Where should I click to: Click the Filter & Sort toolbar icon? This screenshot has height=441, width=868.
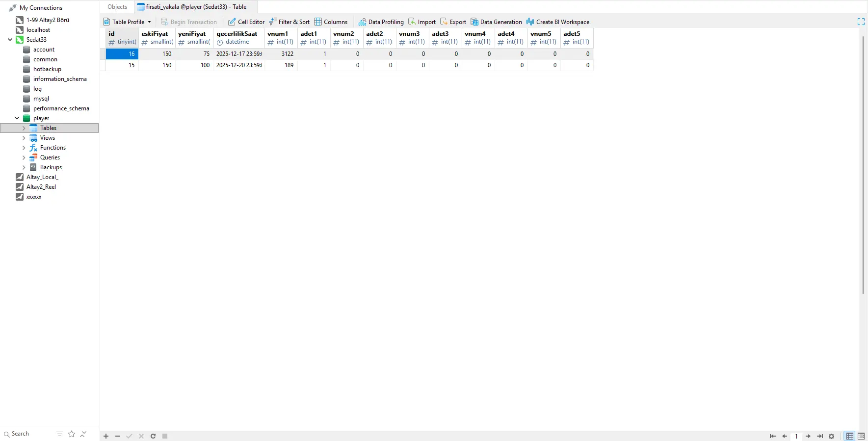coord(273,22)
